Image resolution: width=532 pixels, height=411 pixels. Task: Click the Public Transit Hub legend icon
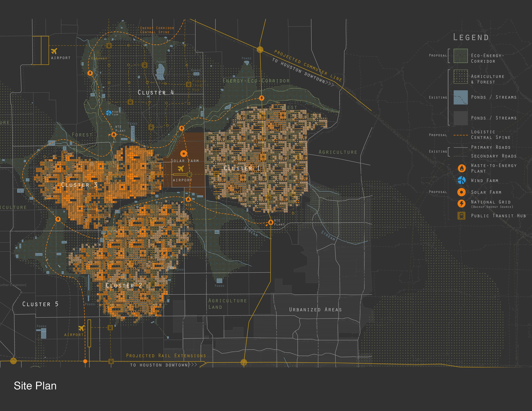coord(461,215)
